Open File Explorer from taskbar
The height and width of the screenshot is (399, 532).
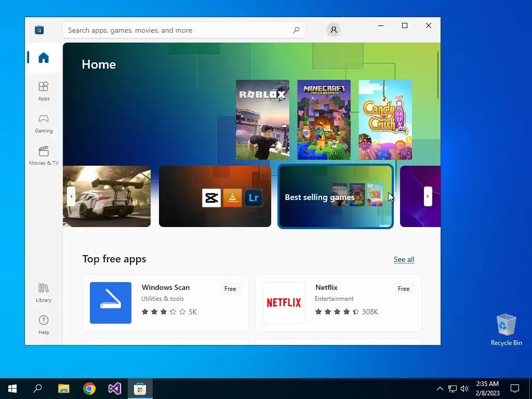point(63,389)
